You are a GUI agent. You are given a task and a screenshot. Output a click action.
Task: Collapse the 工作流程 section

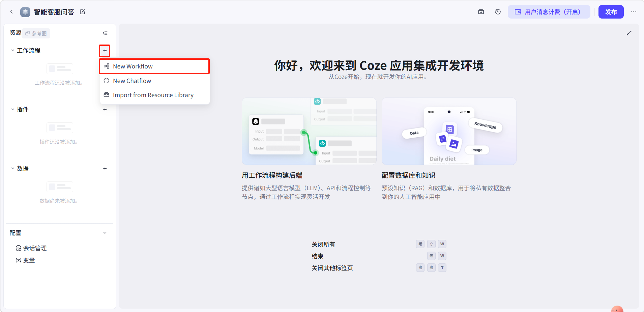13,50
